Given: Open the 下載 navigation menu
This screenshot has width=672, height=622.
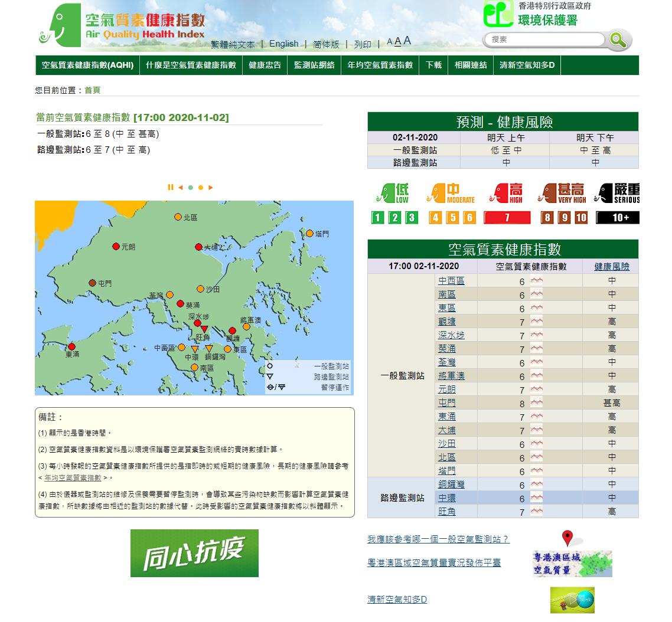Looking at the screenshot, I should tap(433, 65).
